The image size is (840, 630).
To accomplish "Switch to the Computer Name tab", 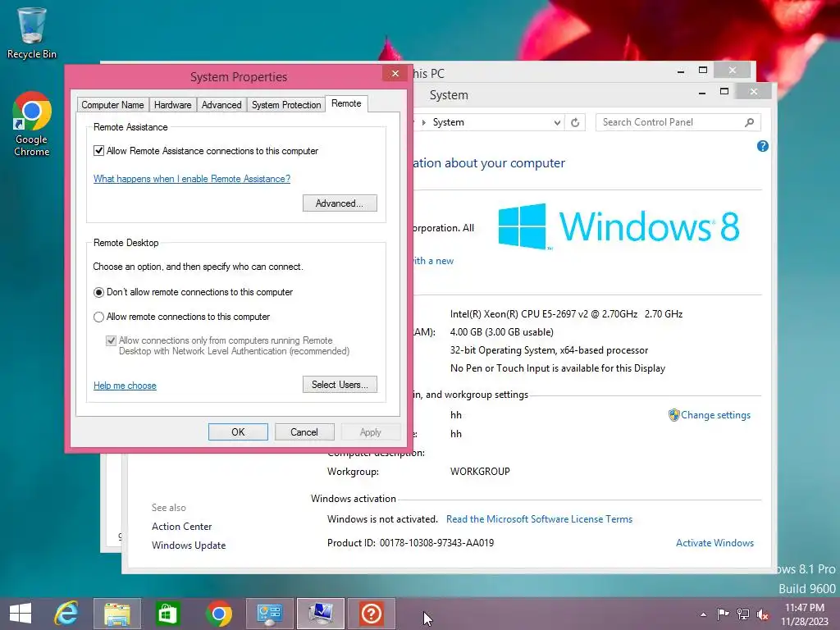I will coord(112,105).
